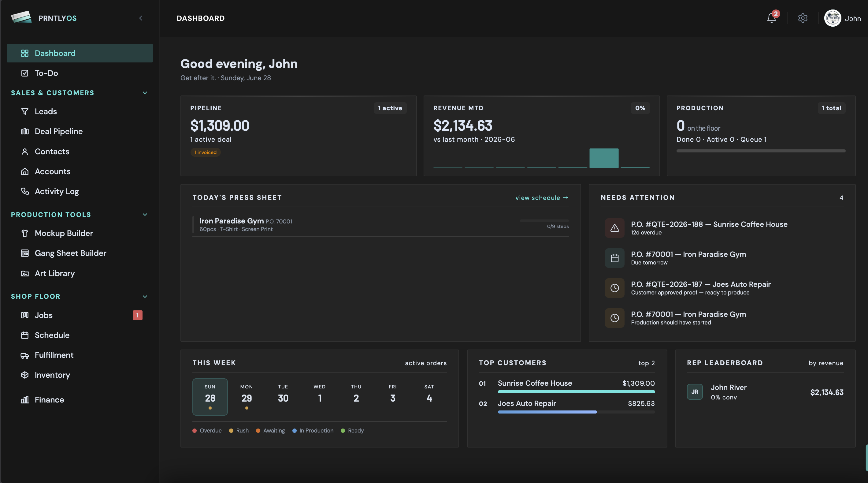The height and width of the screenshot is (483, 868).
Task: Open the Fulfillment page
Action: coord(80,355)
